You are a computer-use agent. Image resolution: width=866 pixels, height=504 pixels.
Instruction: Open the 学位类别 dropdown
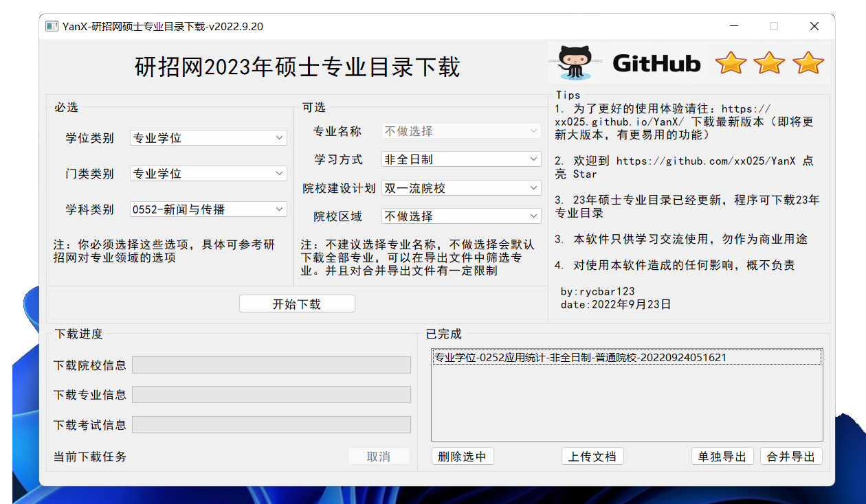pos(208,138)
